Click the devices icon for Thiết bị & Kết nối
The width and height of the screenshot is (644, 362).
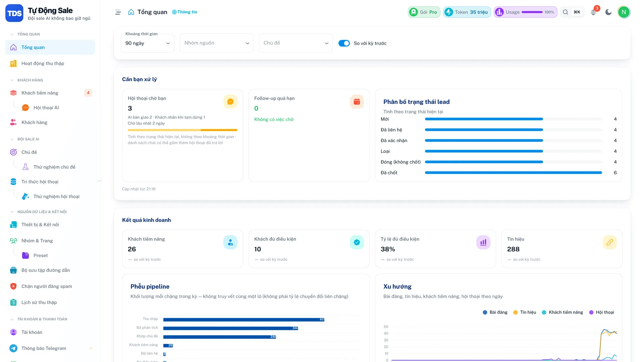tap(13, 225)
